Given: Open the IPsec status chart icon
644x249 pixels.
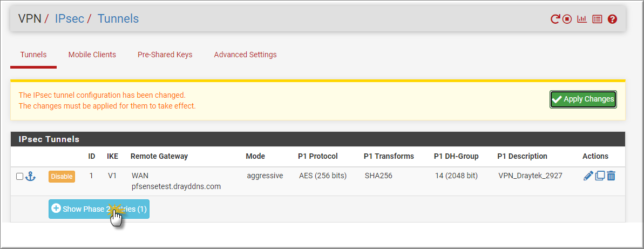Looking at the screenshot, I should point(582,19).
